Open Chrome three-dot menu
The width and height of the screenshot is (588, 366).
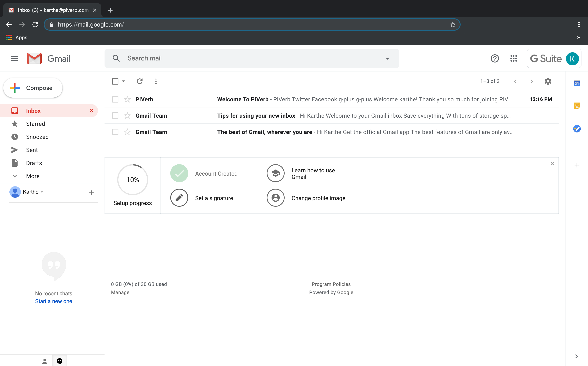click(x=579, y=25)
